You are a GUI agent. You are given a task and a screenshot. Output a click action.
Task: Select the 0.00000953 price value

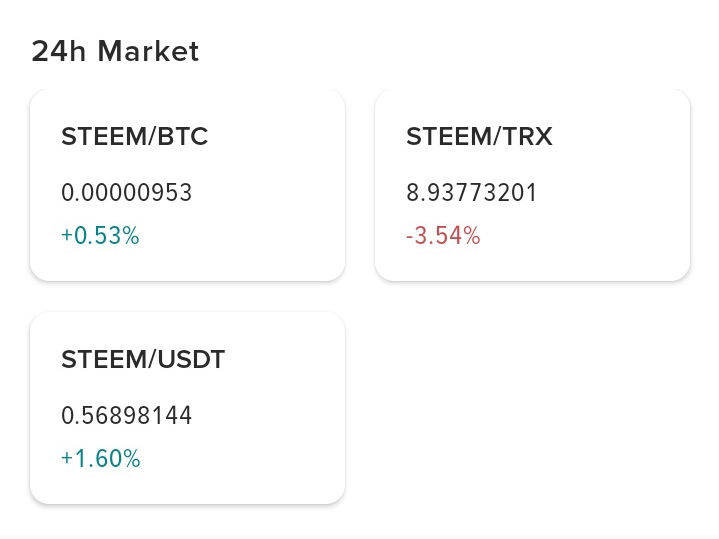[127, 192]
